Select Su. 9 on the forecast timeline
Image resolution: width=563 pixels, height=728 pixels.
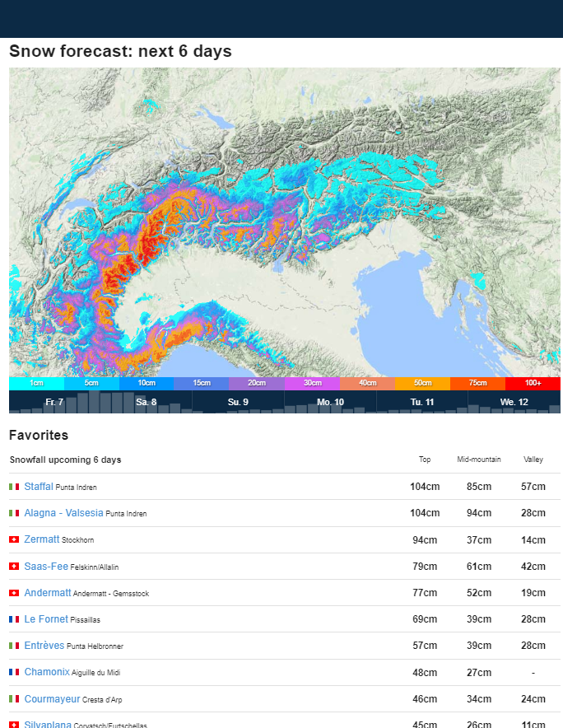238,402
